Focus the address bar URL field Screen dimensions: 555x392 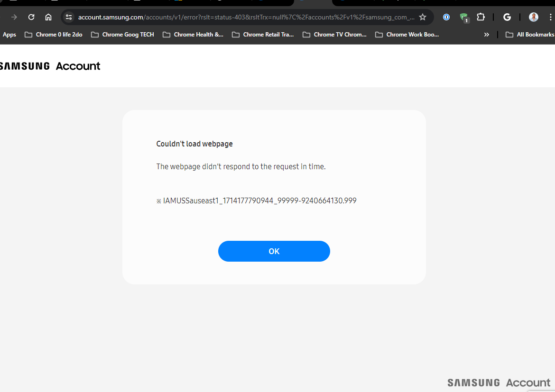(246, 17)
